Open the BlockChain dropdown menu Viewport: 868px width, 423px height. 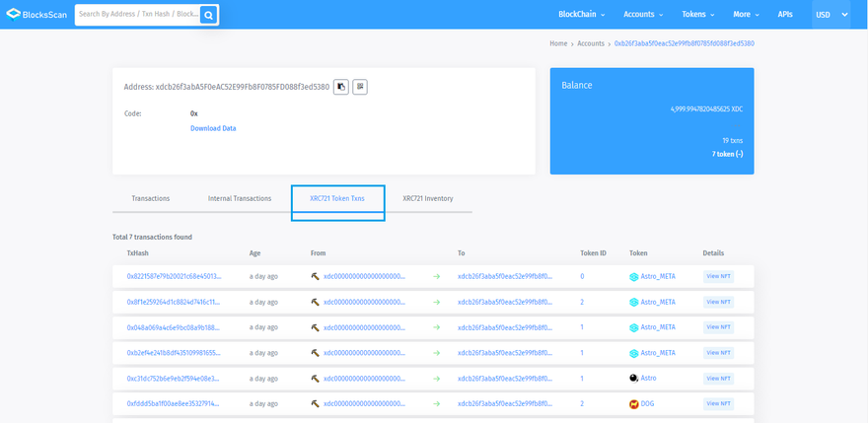click(x=581, y=15)
